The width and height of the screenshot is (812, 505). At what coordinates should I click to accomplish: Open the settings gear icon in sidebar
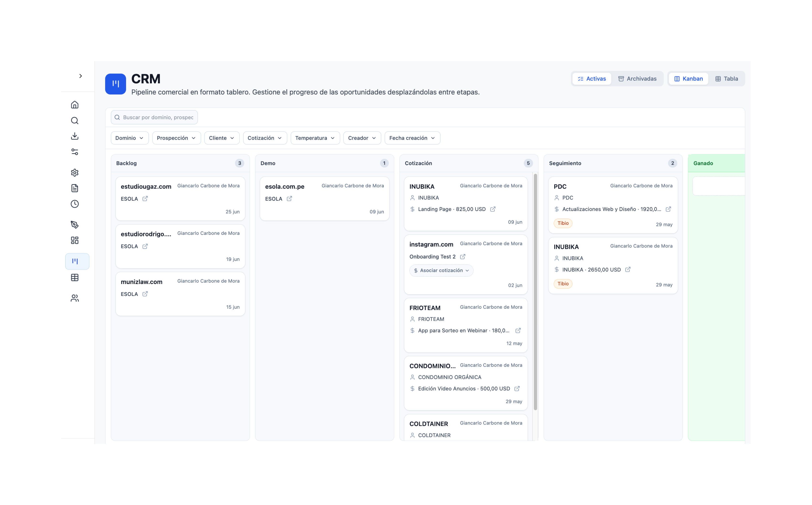tap(75, 173)
